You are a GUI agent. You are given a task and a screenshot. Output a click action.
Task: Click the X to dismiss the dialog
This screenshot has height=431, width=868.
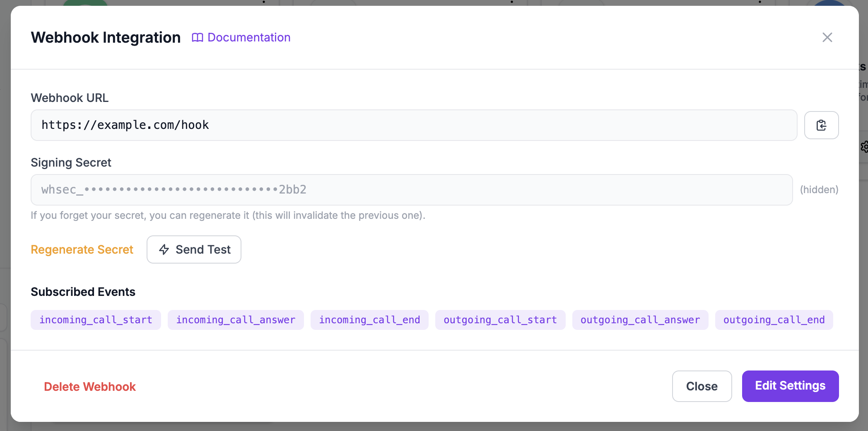click(827, 37)
